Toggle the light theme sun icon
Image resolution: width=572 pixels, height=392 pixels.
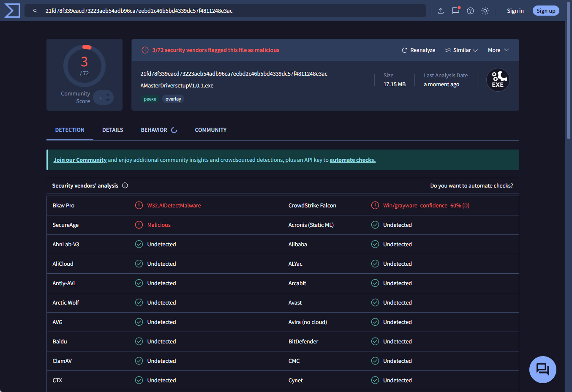pos(485,11)
